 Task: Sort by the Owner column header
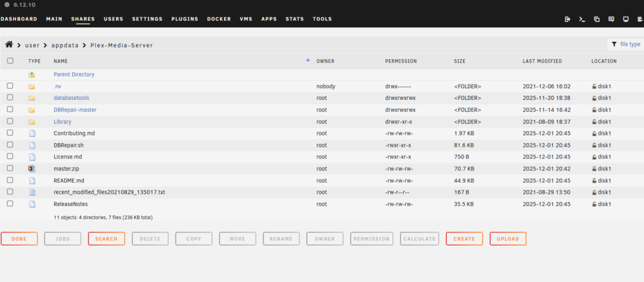click(x=325, y=61)
